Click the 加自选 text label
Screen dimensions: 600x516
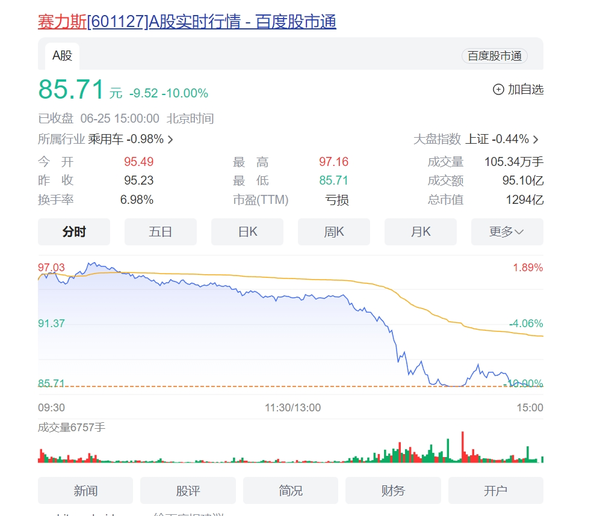(525, 90)
